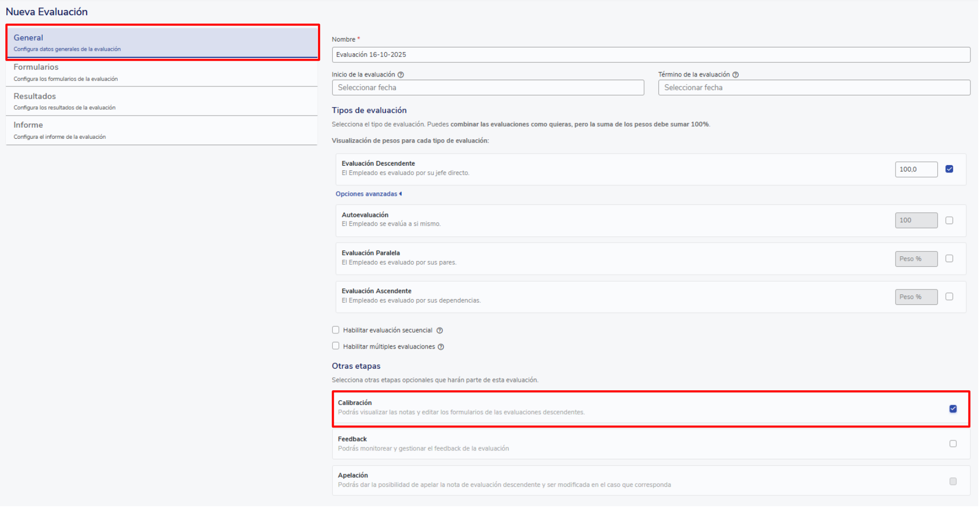Switch to the Formularios tab
This screenshot has width=980, height=509.
(x=161, y=72)
